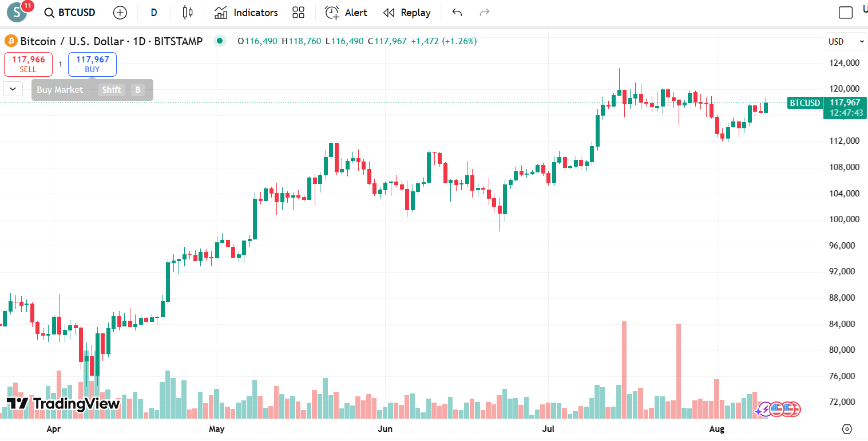Click the undo arrow icon
The width and height of the screenshot is (868, 441).
457,13
